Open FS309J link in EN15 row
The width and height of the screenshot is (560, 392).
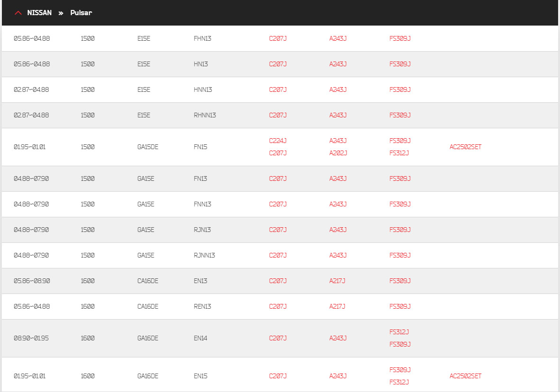point(400,370)
